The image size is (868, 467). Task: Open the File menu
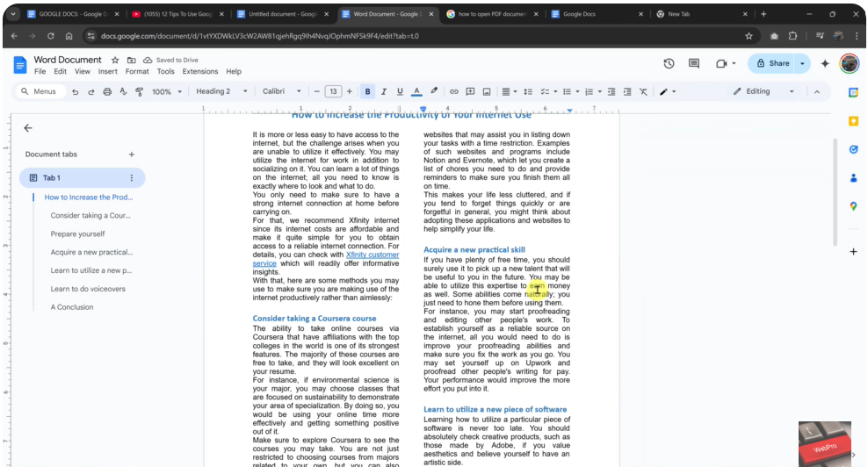coord(40,71)
